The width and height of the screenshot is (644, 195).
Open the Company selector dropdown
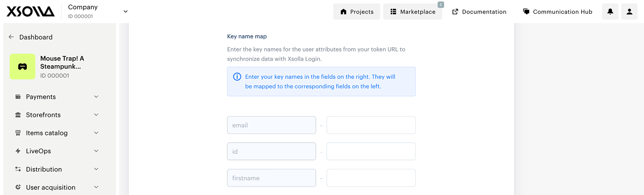[126, 11]
